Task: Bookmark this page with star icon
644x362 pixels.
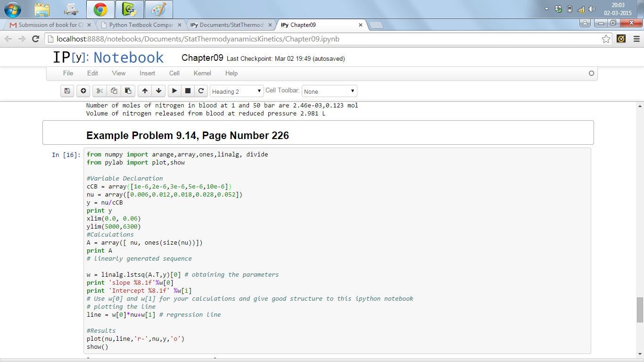Action: tap(606, 39)
